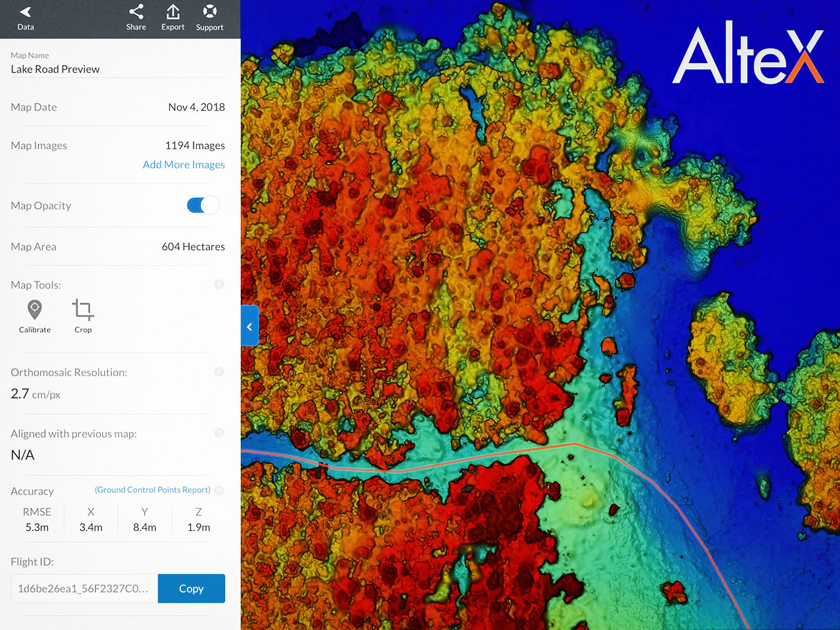840x630 pixels.
Task: Show help for Aligned with previous map
Action: click(x=219, y=433)
